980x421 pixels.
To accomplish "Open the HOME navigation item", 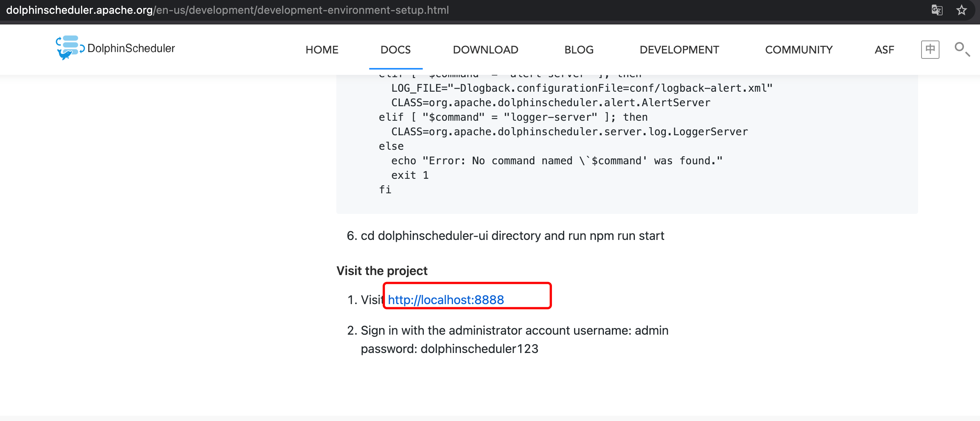I will [x=322, y=50].
